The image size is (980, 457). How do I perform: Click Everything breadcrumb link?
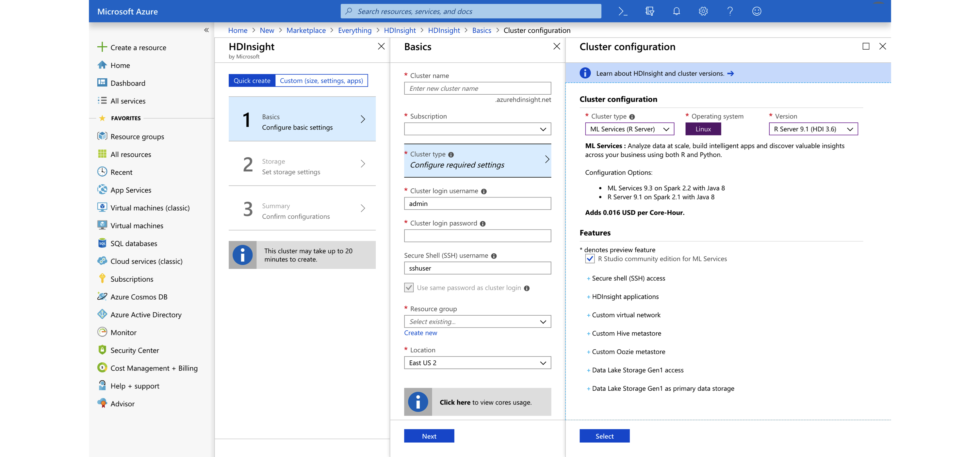354,30
